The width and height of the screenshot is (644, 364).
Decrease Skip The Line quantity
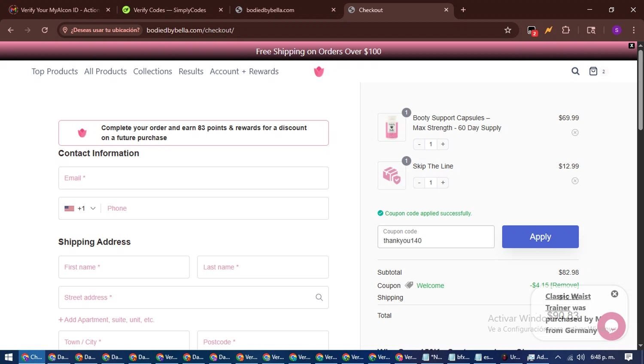[419, 183]
